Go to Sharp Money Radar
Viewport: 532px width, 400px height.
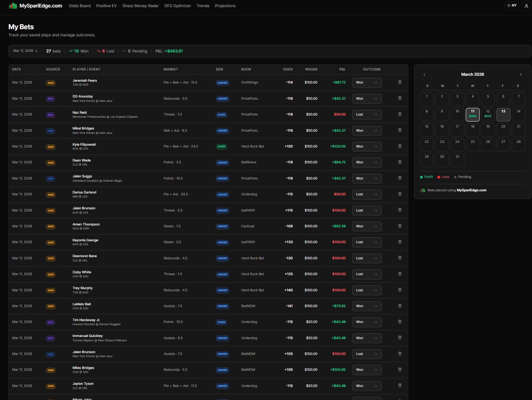[x=141, y=6]
